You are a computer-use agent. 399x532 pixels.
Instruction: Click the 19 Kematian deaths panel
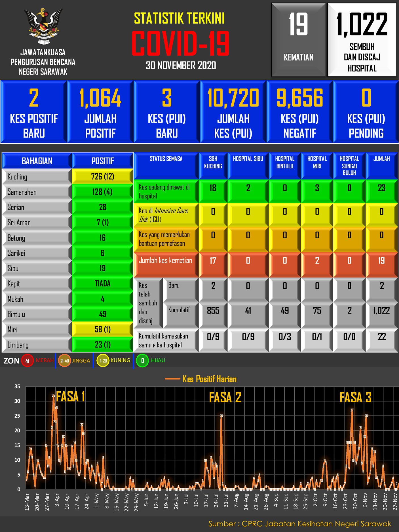tap(298, 40)
